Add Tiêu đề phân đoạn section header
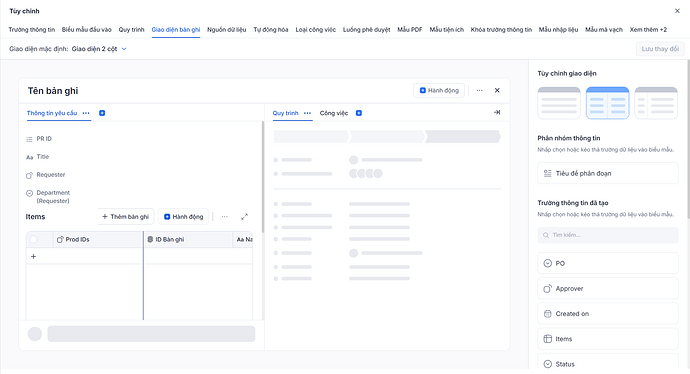Image resolution: width=690 pixels, height=374 pixels. click(x=608, y=173)
